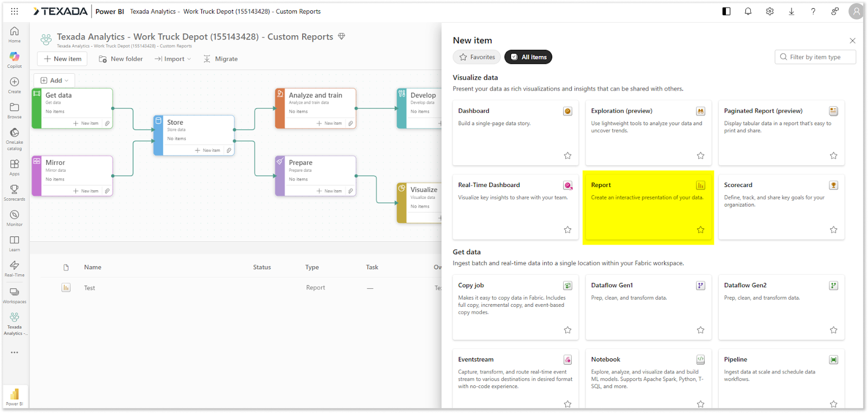
Task: Select the All items tab
Action: 528,57
